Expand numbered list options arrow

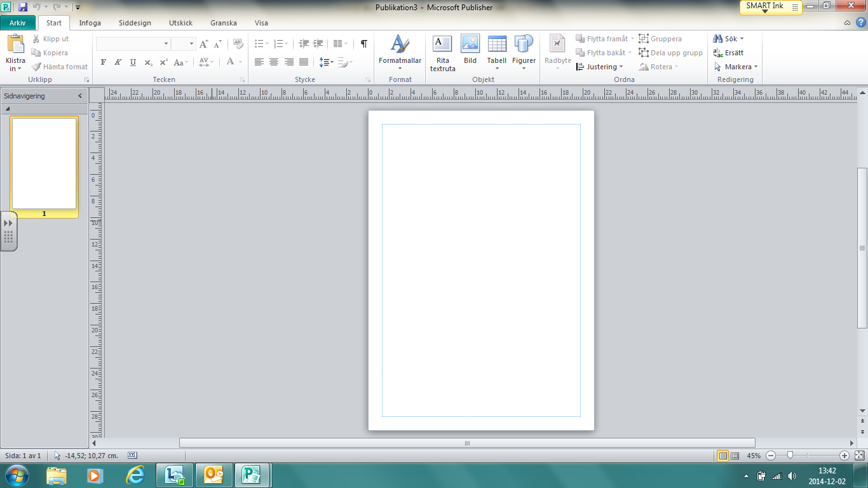(287, 44)
